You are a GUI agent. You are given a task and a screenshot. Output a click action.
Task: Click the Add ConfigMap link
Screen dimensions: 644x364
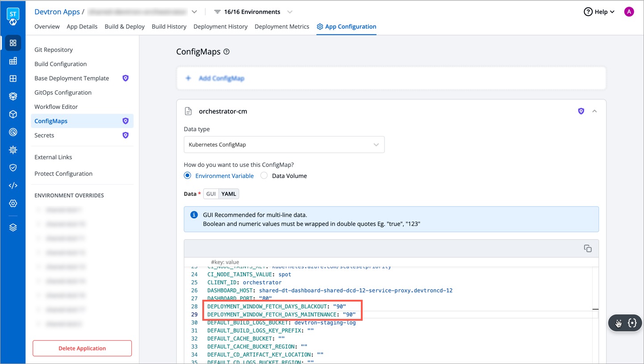(221, 79)
